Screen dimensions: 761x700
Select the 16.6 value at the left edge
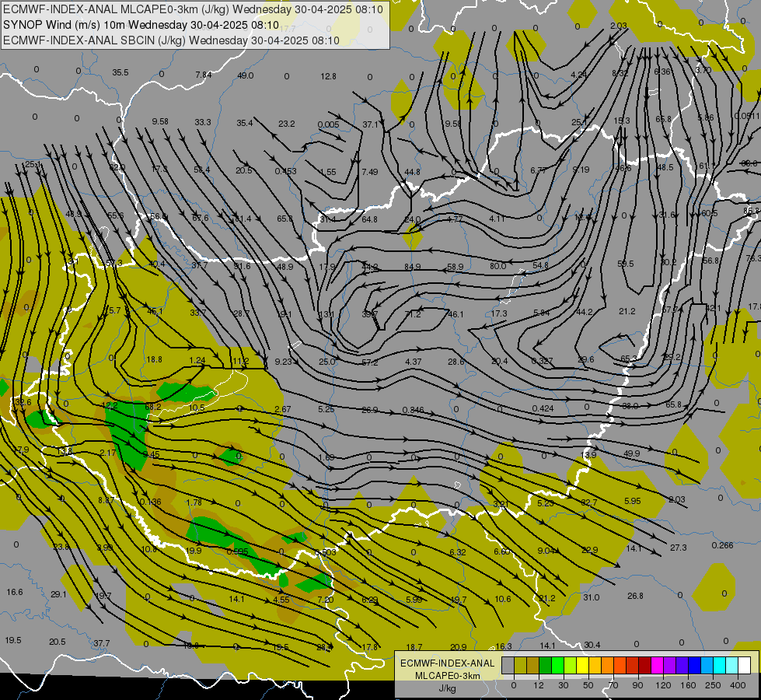(15, 592)
